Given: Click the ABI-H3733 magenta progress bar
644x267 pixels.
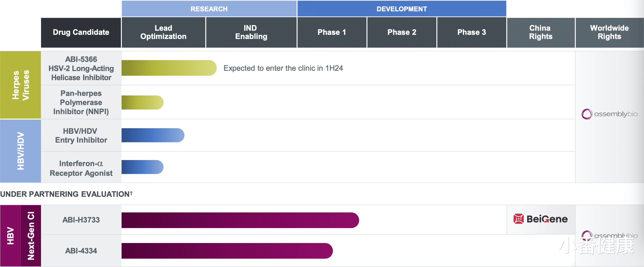Looking at the screenshot, I should coord(240,220).
